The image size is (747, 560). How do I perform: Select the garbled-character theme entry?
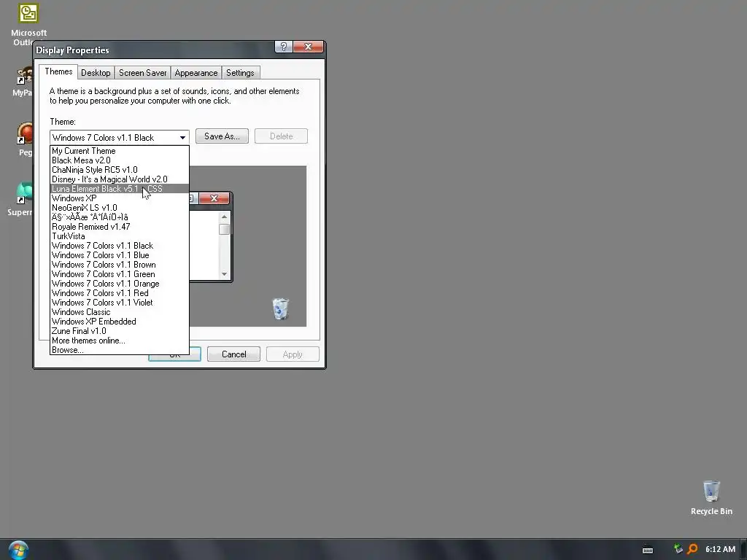120,217
